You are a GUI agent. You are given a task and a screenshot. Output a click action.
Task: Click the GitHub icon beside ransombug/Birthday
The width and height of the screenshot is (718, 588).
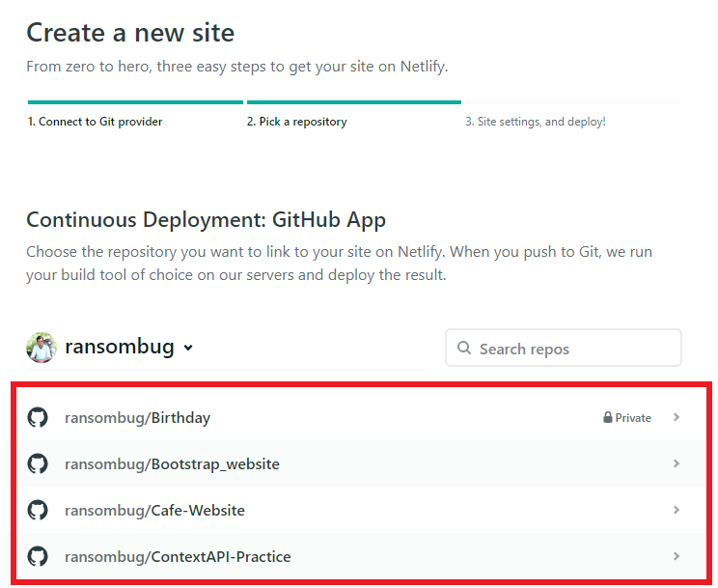coord(38,417)
